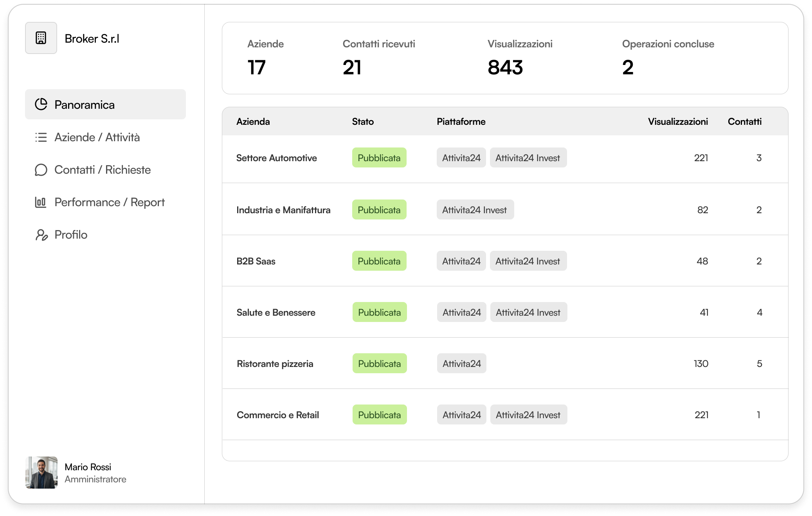Viewport: 812px width, 516px height.
Task: Click Pubblicata badge for B2B Saas
Action: point(379,261)
